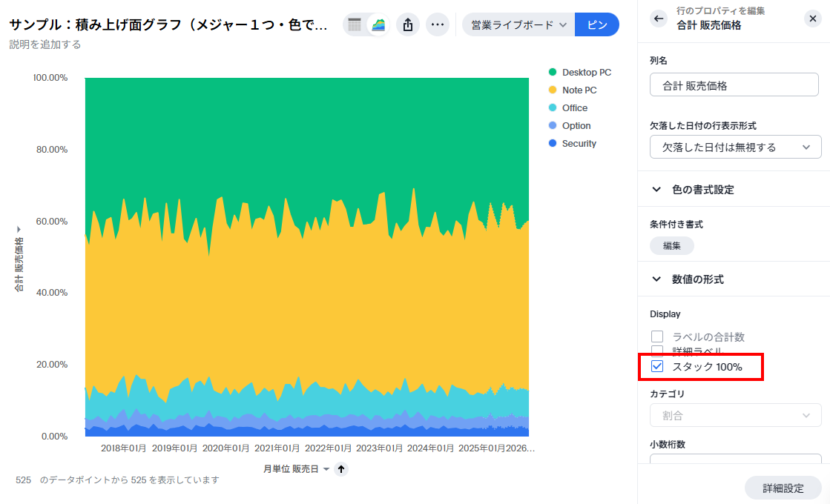Click the sort ascending arrow icon

coord(341,468)
